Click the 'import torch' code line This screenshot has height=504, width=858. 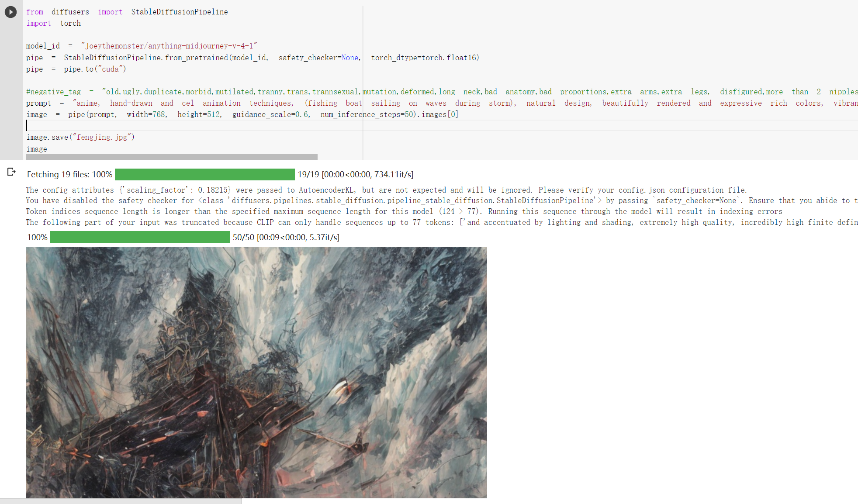coord(53,23)
